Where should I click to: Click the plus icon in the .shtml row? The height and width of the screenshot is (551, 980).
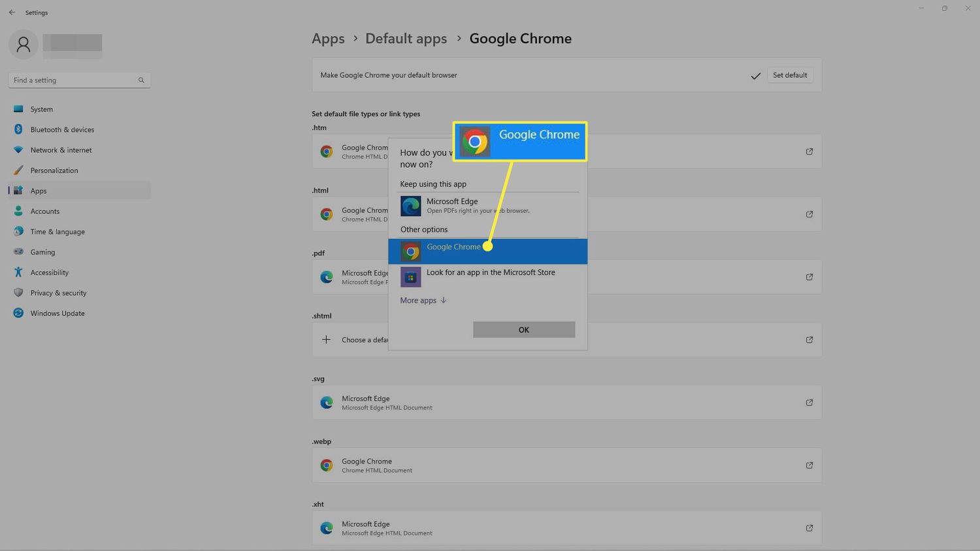326,339
